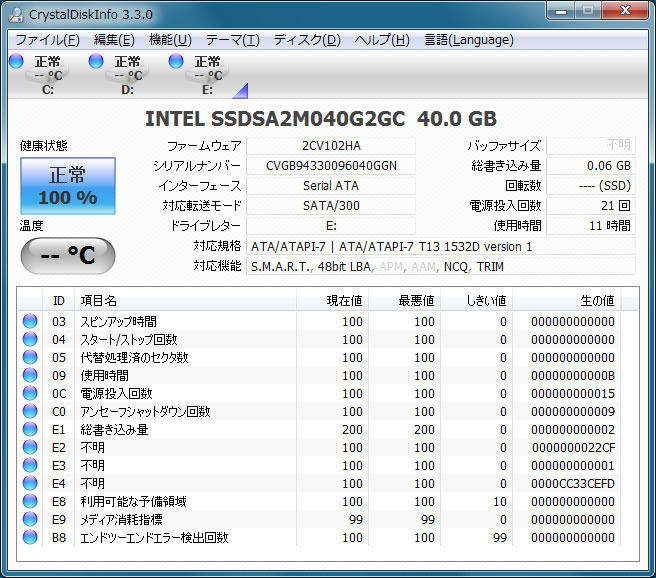This screenshot has height=578, width=656.
Task: Click status orb for E9 メディア消耗指標
Action: point(30,519)
